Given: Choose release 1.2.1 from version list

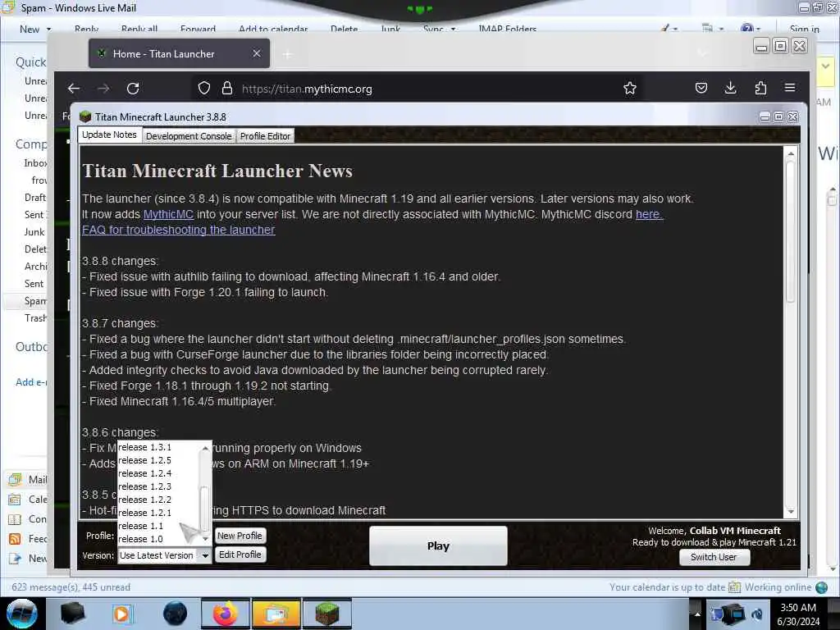Looking at the screenshot, I should [158, 513].
